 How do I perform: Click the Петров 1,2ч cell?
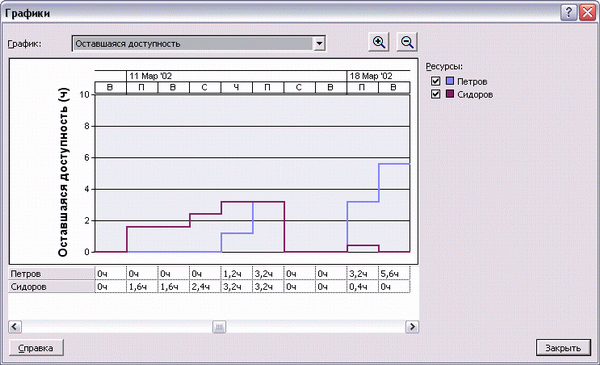point(236,274)
